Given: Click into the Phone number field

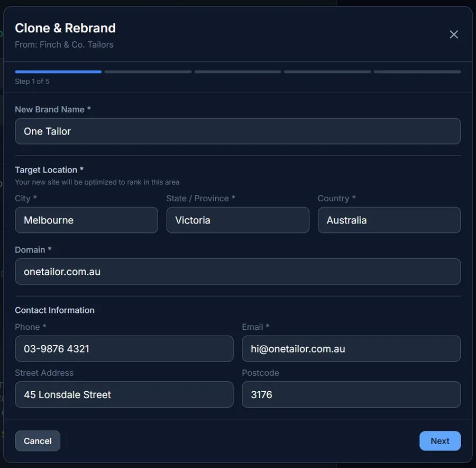Looking at the screenshot, I should [x=124, y=349].
